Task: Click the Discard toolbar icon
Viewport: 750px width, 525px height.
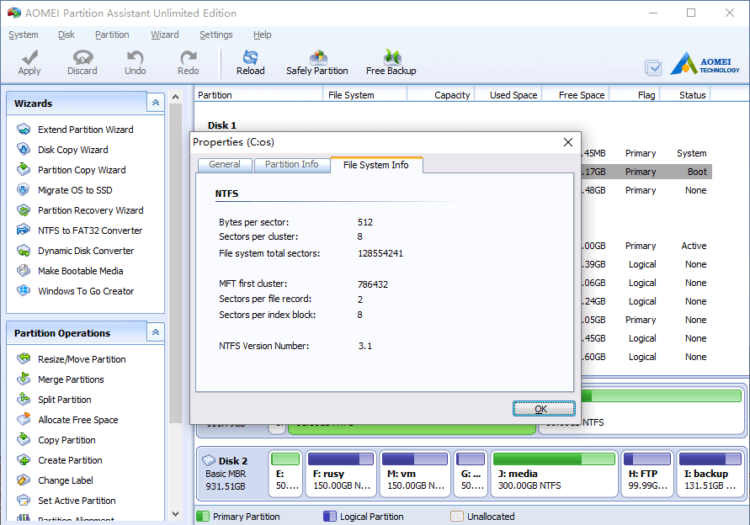Action: point(82,58)
